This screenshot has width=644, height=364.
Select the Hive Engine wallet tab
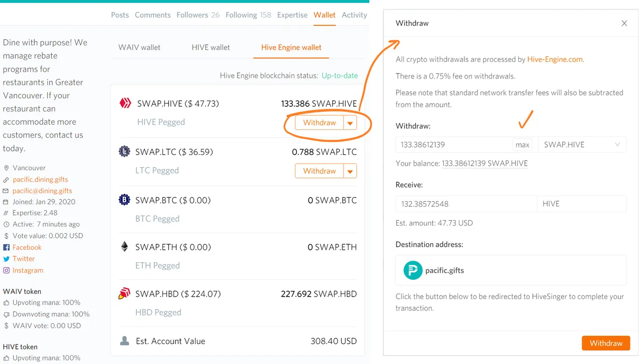click(x=291, y=47)
